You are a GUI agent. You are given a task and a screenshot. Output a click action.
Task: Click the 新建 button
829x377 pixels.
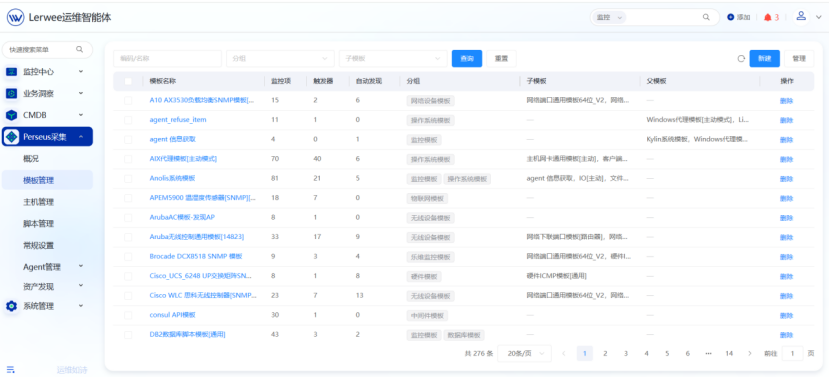pyautogui.click(x=764, y=59)
